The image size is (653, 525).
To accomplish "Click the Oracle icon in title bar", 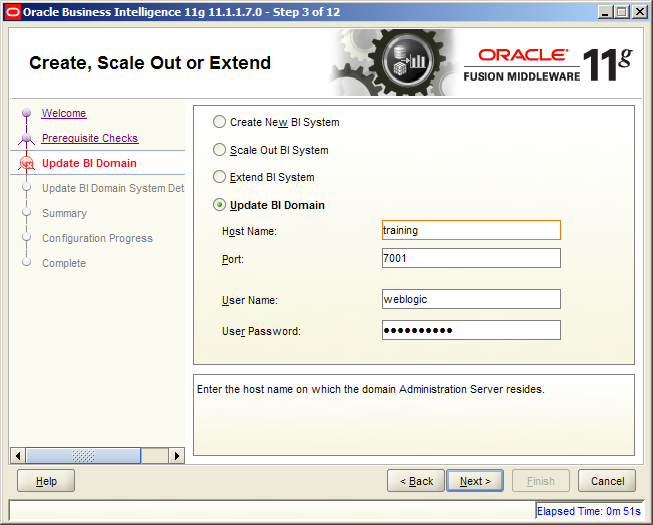I will point(14,11).
